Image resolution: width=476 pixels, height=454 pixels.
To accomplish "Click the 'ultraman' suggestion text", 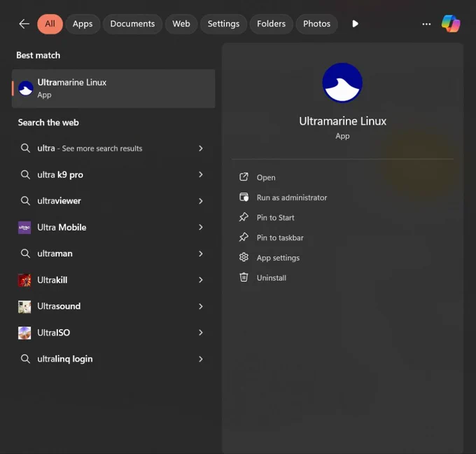I will pyautogui.click(x=55, y=254).
